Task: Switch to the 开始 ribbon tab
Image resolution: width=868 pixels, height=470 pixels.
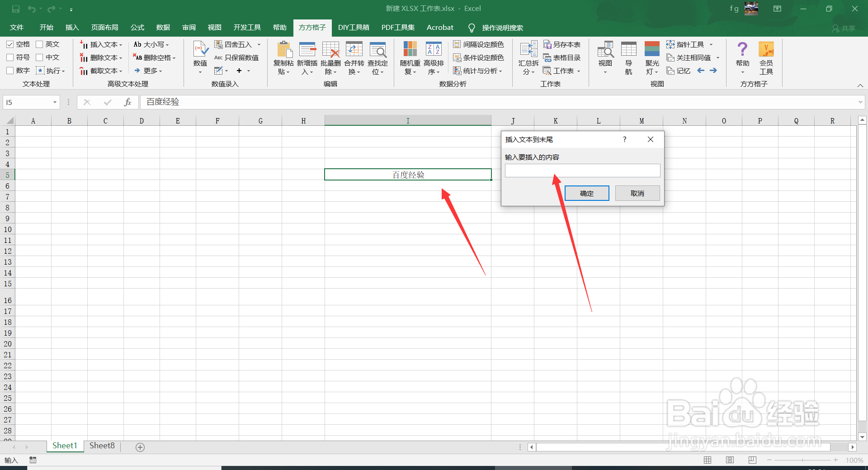Action: click(x=46, y=28)
